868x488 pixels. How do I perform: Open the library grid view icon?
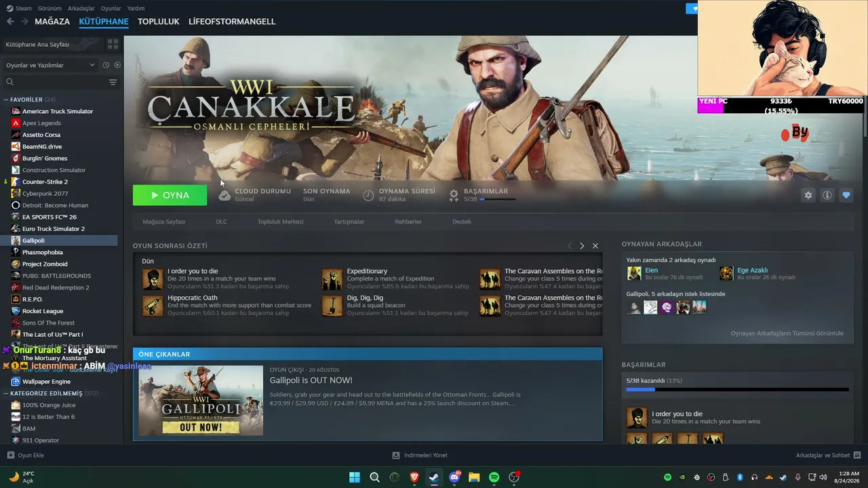tap(113, 44)
